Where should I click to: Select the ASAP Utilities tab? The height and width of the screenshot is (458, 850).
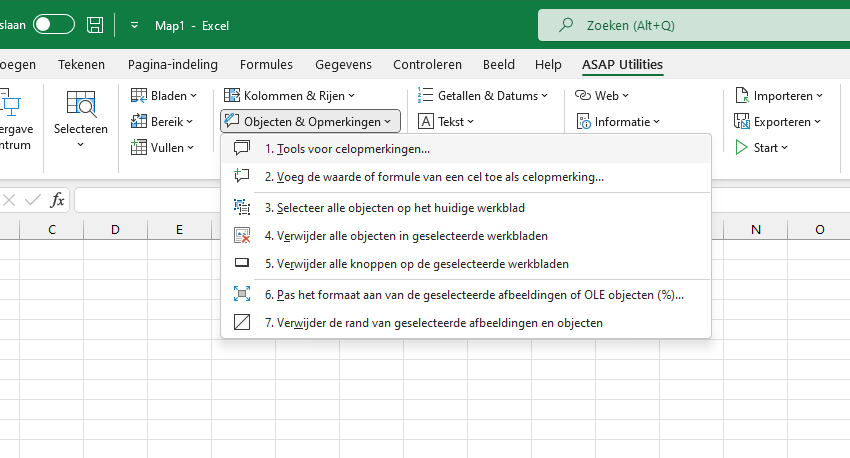pos(622,64)
